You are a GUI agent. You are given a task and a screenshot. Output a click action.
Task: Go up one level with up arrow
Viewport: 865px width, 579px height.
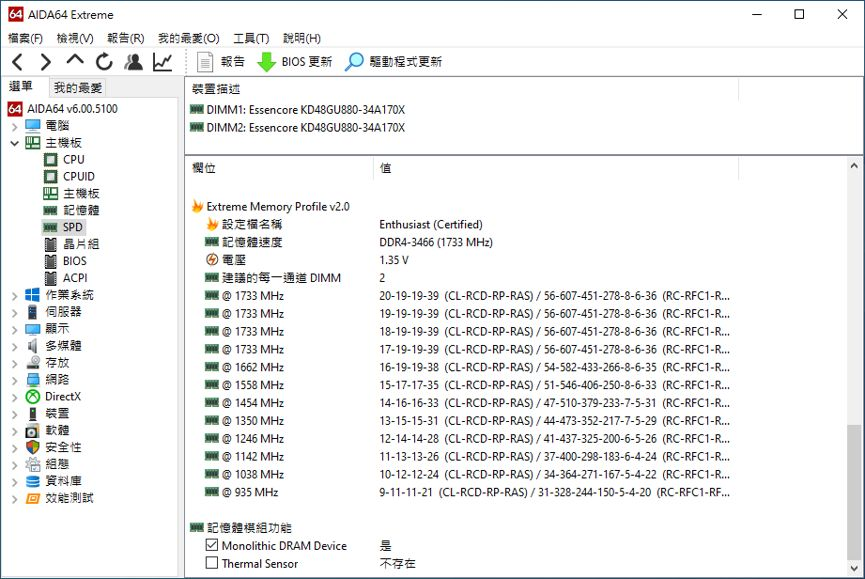point(75,62)
